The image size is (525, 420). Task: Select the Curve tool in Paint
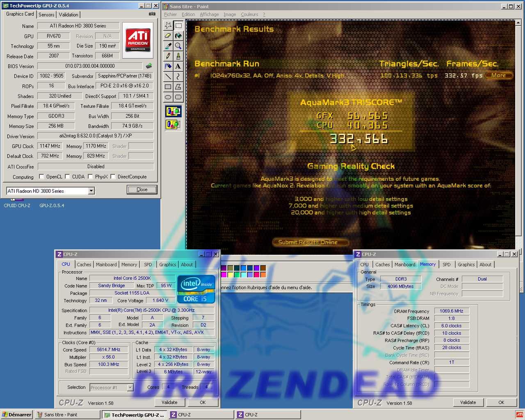[x=178, y=76]
